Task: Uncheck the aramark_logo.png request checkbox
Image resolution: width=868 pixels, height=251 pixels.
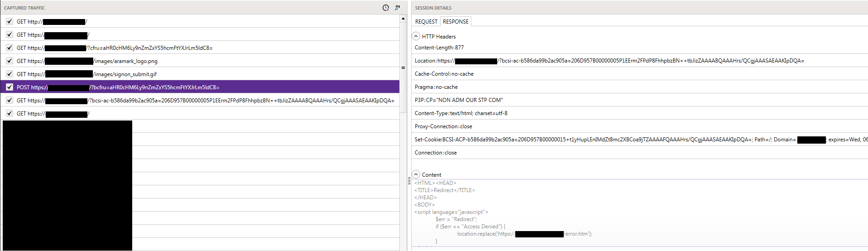Action: pos(10,61)
